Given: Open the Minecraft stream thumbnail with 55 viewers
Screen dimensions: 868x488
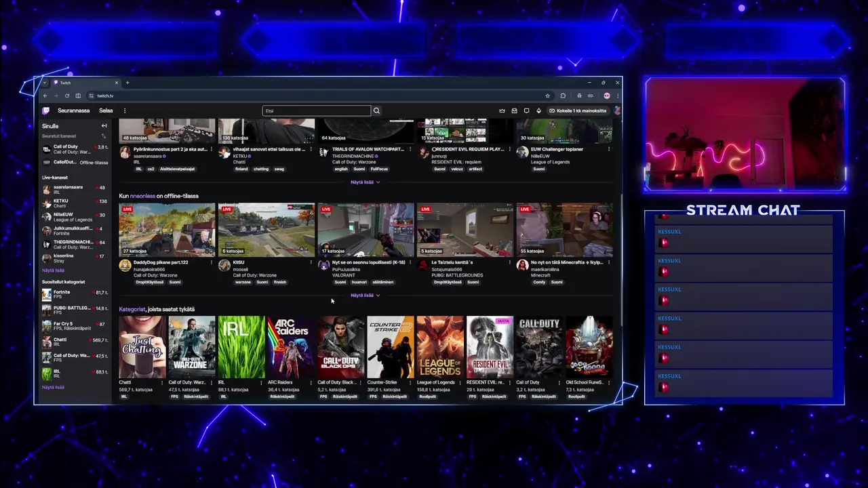Looking at the screenshot, I should pos(564,230).
